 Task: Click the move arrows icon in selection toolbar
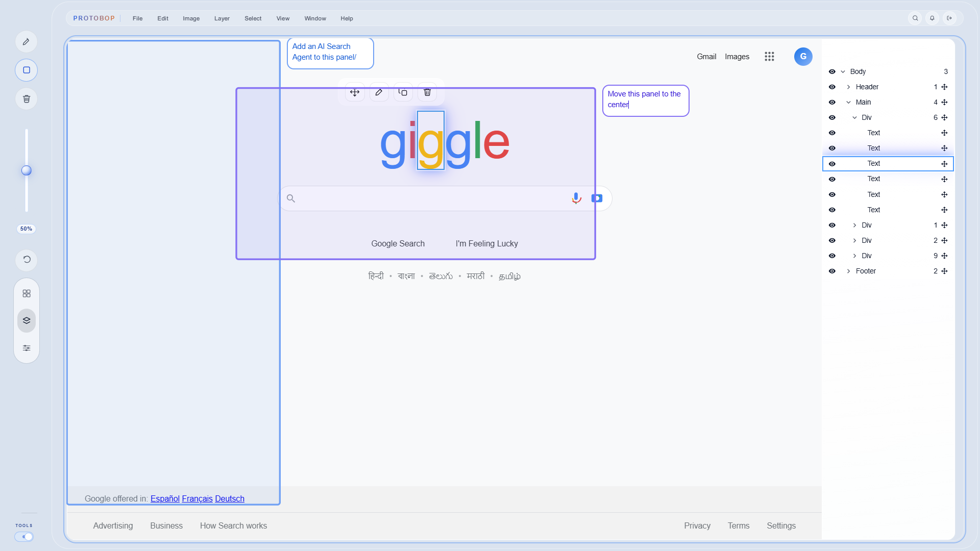tap(355, 92)
